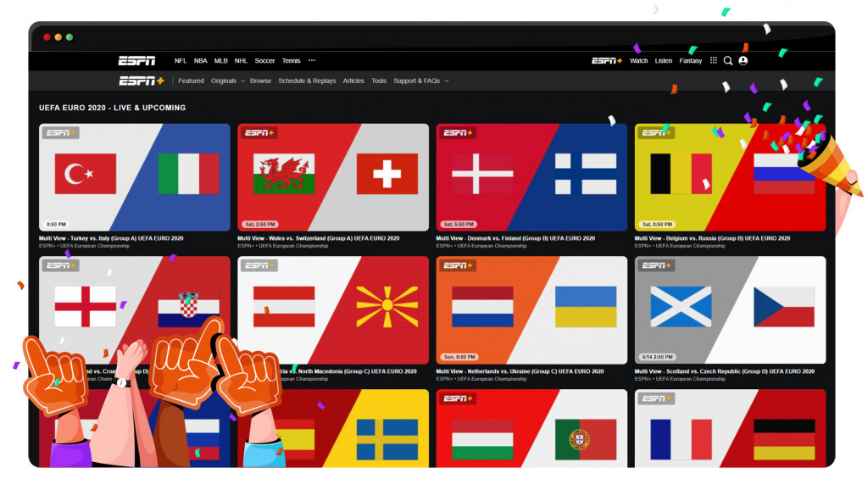Open the NFL menu
This screenshot has width=868, height=479.
181,61
